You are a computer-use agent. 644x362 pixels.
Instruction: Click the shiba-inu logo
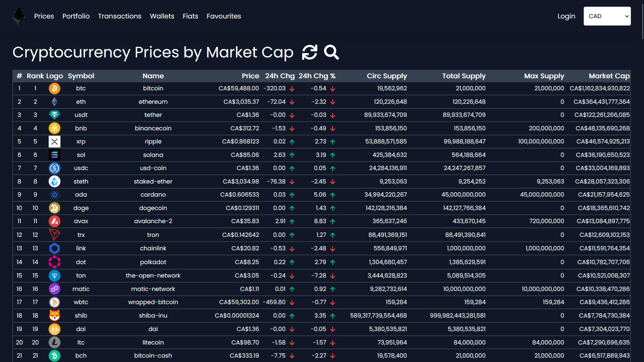click(54, 316)
